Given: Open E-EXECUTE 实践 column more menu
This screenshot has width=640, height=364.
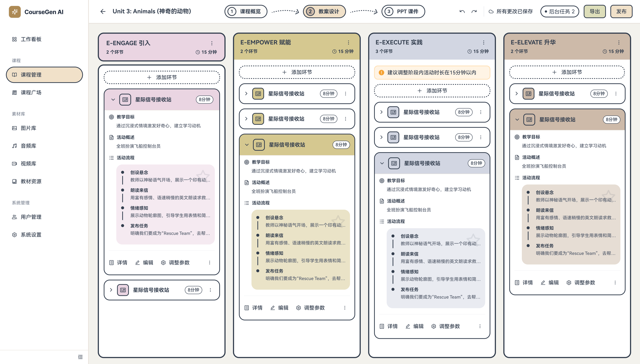Looking at the screenshot, I should (484, 43).
